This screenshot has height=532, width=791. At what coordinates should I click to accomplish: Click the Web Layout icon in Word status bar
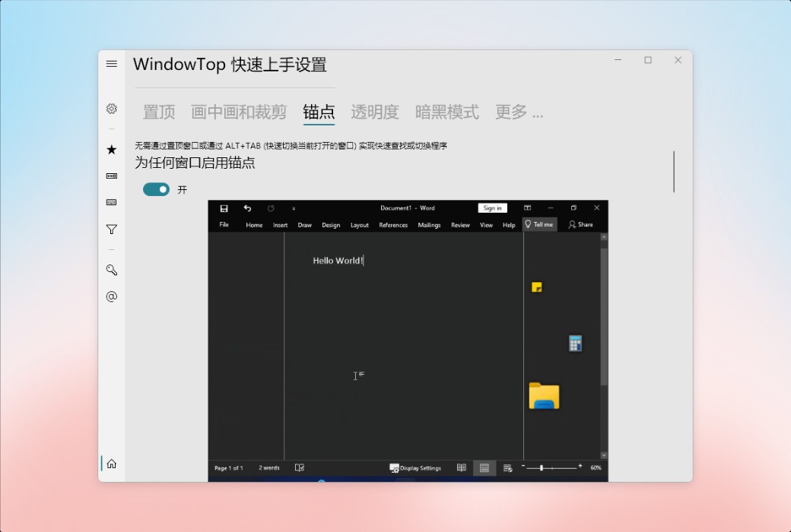click(x=507, y=468)
